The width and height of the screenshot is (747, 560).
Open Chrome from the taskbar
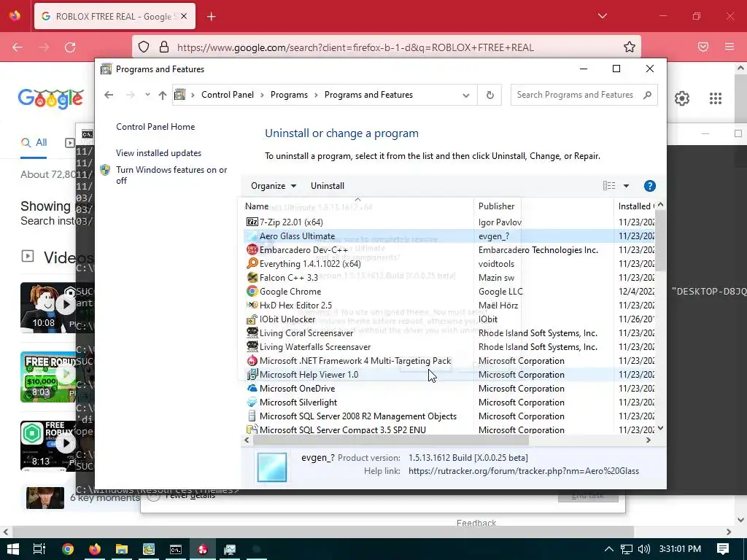(68, 549)
